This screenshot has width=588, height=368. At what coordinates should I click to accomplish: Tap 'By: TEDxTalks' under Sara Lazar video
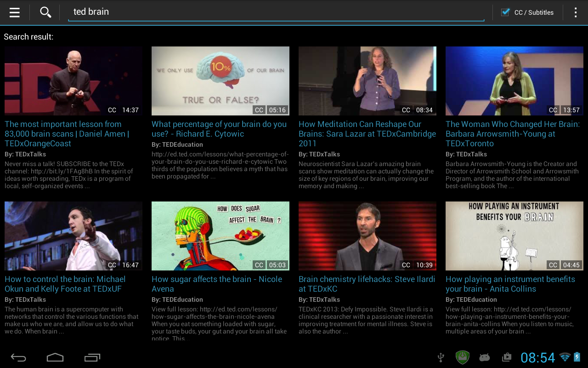click(319, 154)
